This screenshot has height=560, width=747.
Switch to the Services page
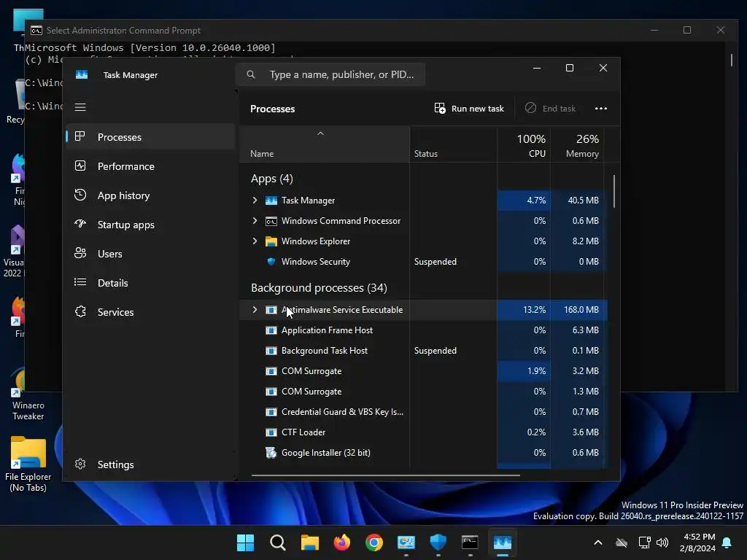150,312
